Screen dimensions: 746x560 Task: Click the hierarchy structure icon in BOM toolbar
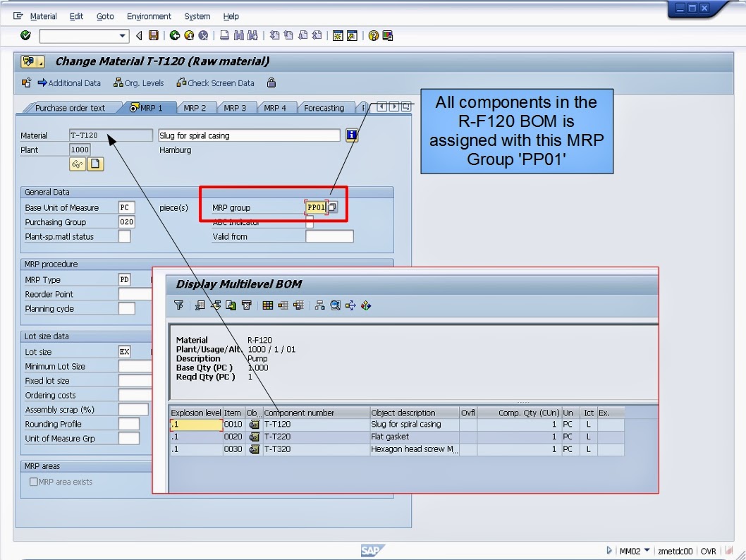pyautogui.click(x=319, y=305)
